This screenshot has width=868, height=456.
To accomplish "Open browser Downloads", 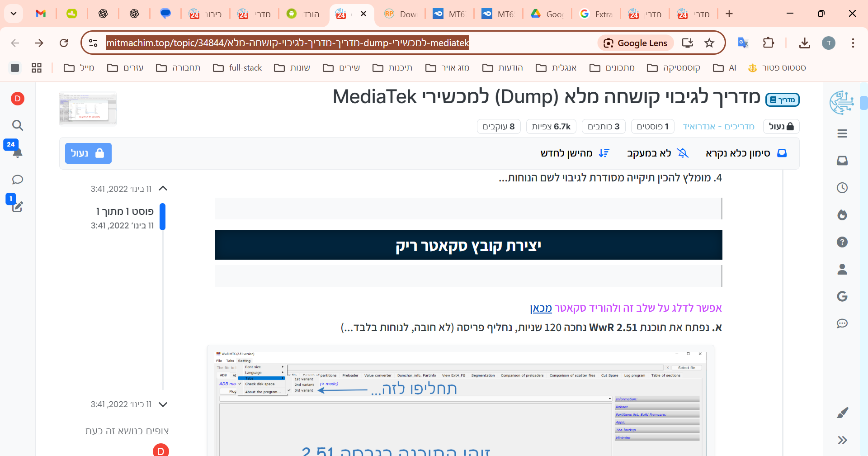I will point(804,43).
